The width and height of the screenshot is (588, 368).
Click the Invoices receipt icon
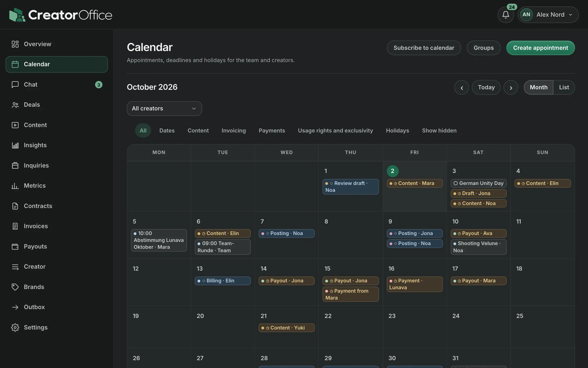15,226
